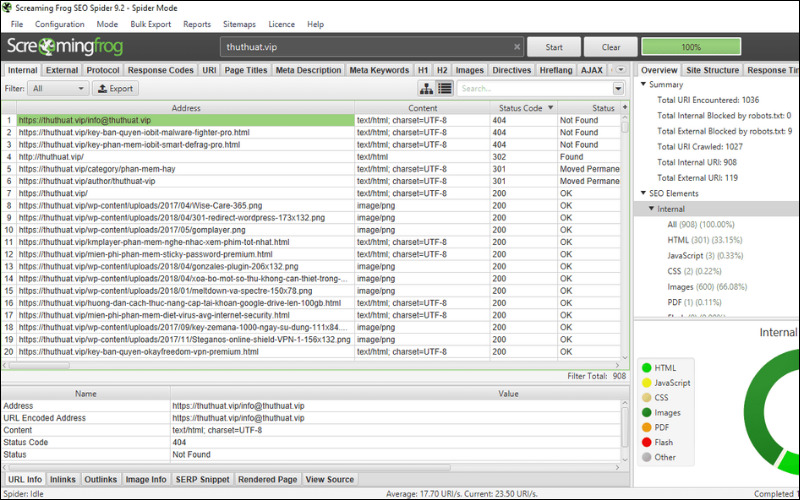The width and height of the screenshot is (800, 500).
Task: Select the HTML (301) tree item
Action: [705, 240]
